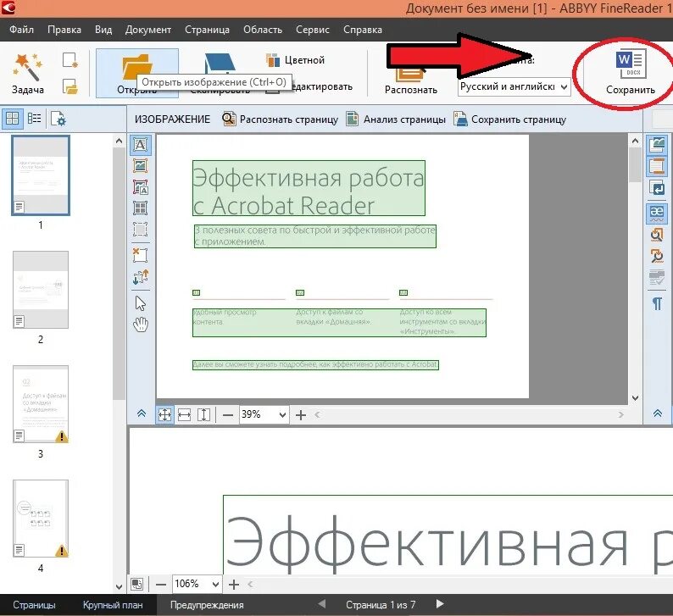The height and width of the screenshot is (616, 673).
Task: Open the Страница menu
Action: click(207, 30)
